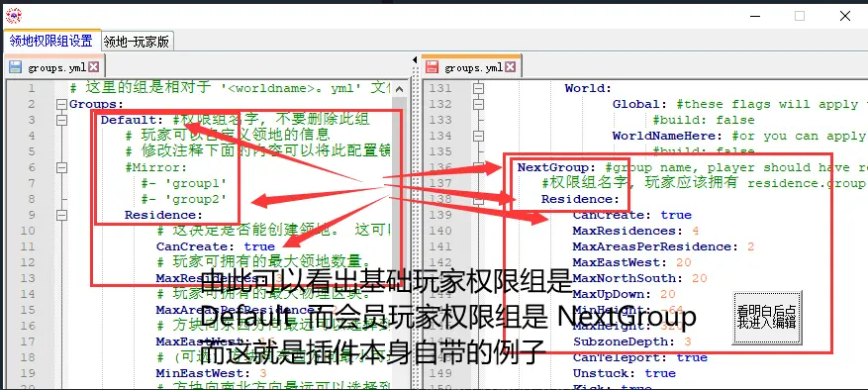Click 'CanCreate: true' on left line 11

pyautogui.click(x=216, y=246)
